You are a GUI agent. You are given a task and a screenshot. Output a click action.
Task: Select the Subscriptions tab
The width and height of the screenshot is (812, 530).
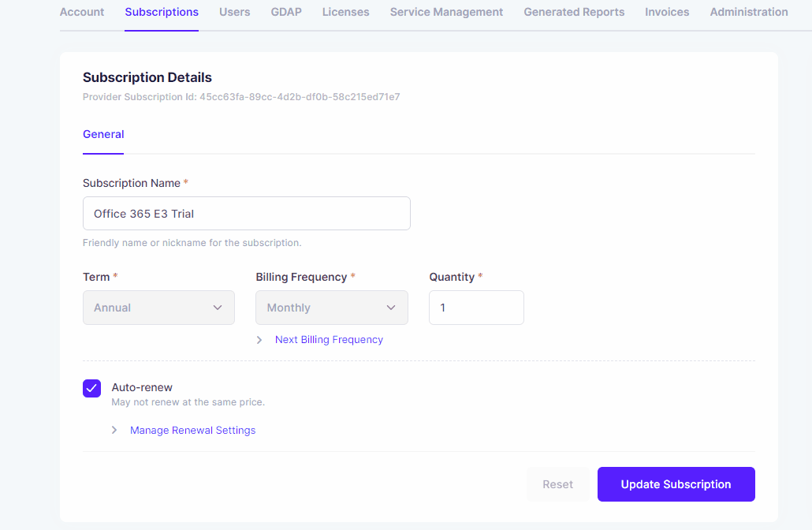pos(162,12)
